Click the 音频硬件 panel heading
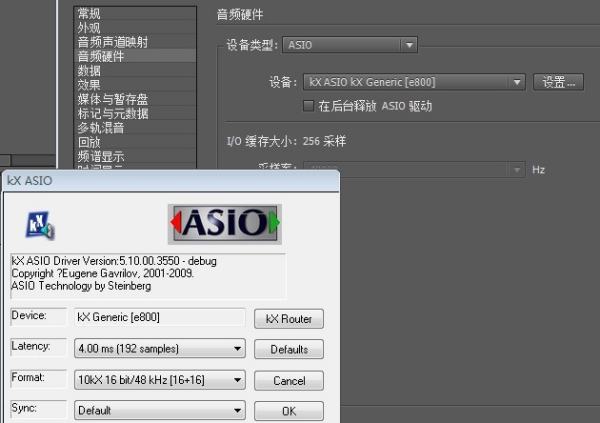The image size is (600, 423). (240, 15)
